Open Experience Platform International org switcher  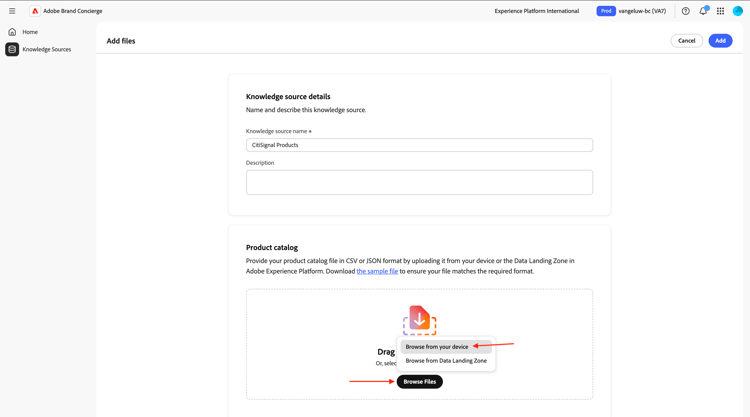coord(537,11)
